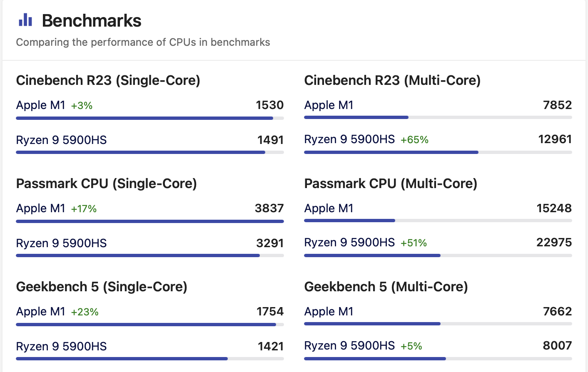Click Ryzen 9 5900HS under Cinebench R23 Multi-Core
This screenshot has width=588, height=372.
click(349, 139)
